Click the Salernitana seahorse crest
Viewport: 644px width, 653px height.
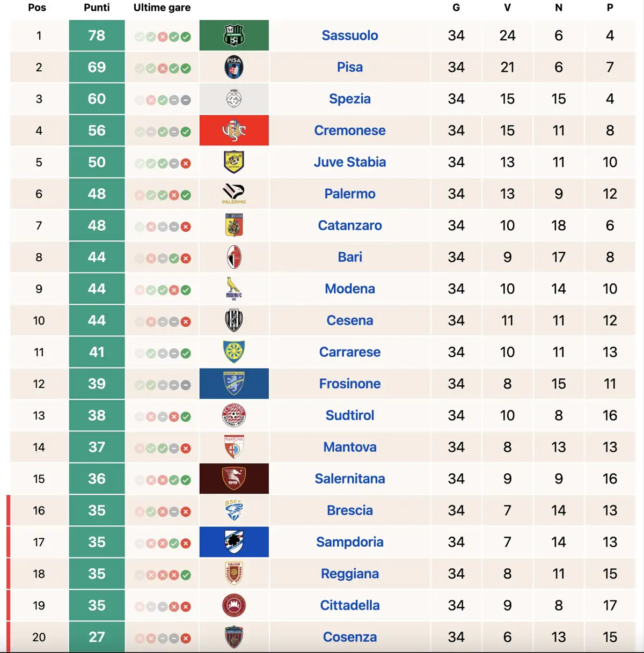[234, 479]
